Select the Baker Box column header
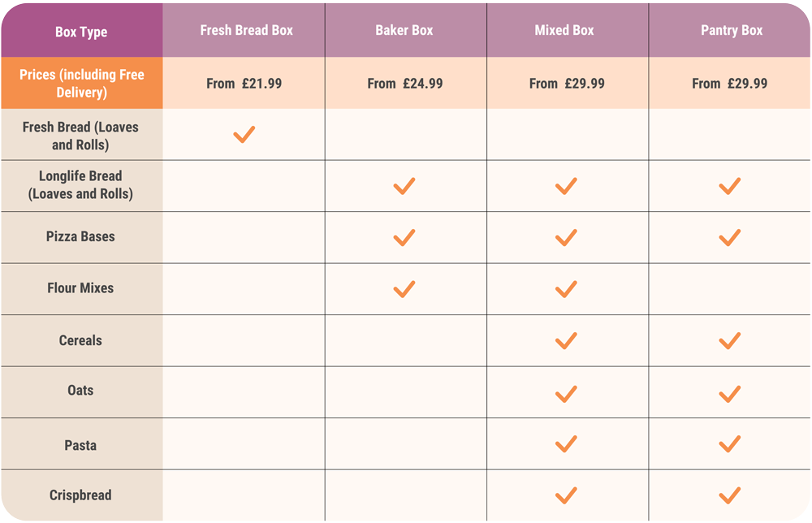The image size is (812, 523). pyautogui.click(x=404, y=31)
